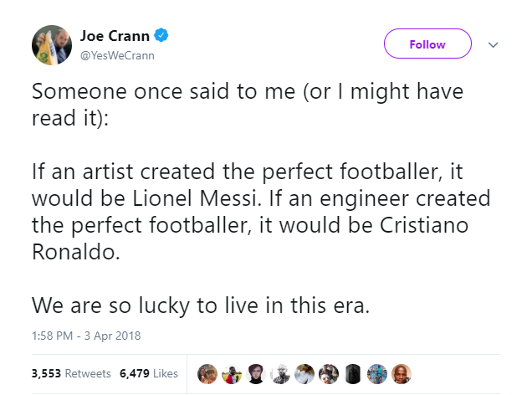Click the Follow button
Viewport: 532px width, 395px height.
[x=427, y=44]
